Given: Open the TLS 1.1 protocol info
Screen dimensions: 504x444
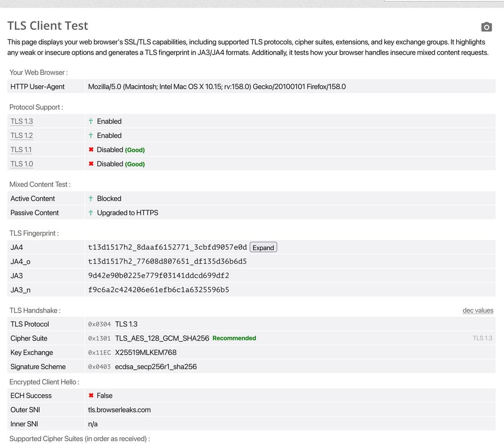Looking at the screenshot, I should pyautogui.click(x=21, y=150).
